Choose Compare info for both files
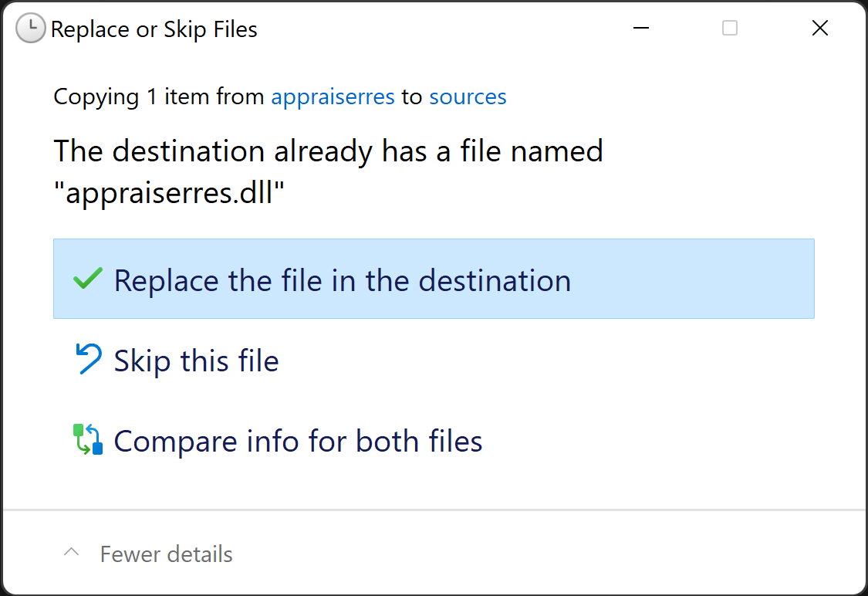Viewport: 868px width, 596px height. 298,442
